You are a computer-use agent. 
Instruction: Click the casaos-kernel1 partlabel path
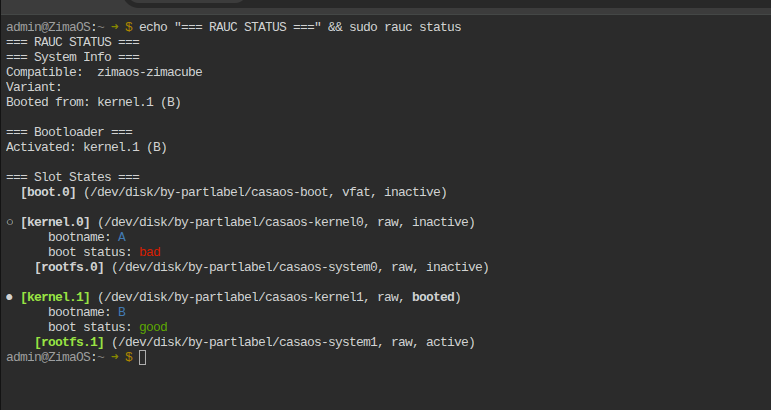[x=234, y=297]
